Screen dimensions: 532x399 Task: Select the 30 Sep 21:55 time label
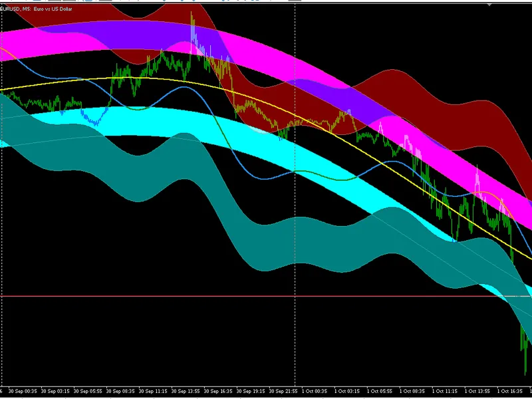pyautogui.click(x=283, y=391)
